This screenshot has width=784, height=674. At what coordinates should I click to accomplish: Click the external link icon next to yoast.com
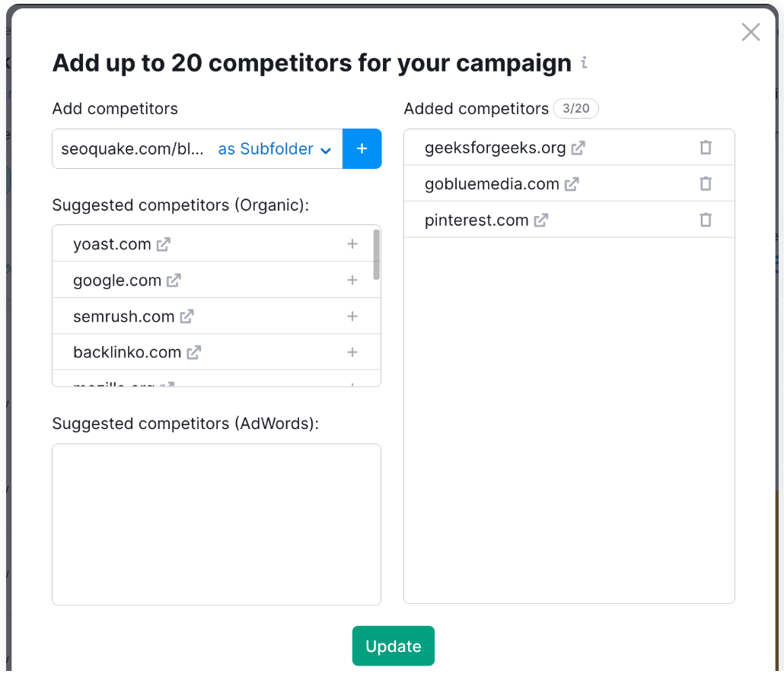pyautogui.click(x=163, y=244)
